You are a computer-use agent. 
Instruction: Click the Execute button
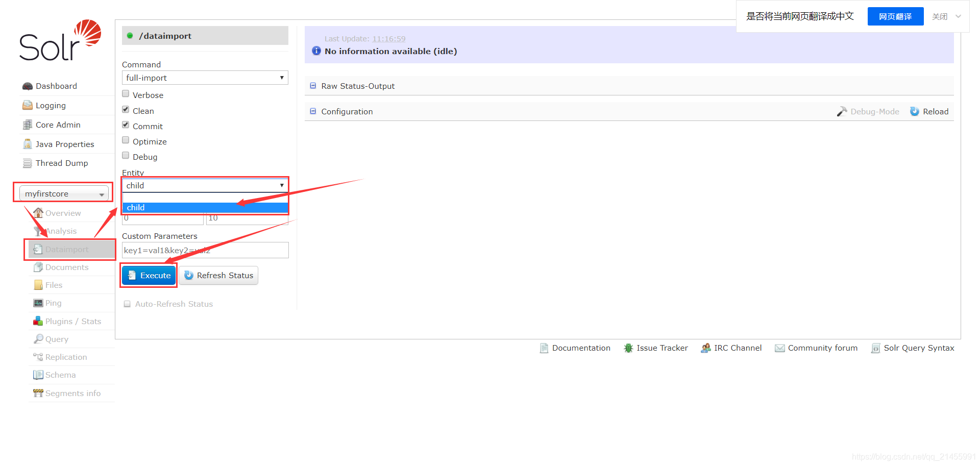(149, 275)
